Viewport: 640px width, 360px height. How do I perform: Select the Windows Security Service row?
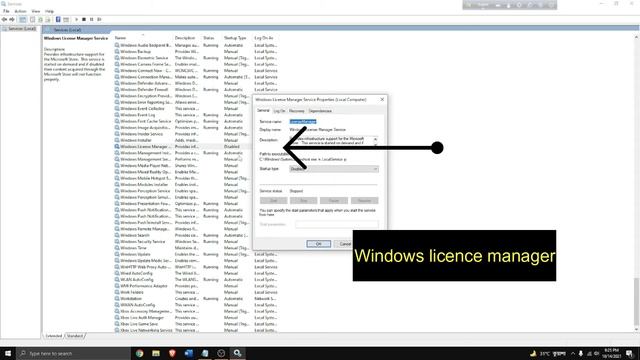(183, 242)
